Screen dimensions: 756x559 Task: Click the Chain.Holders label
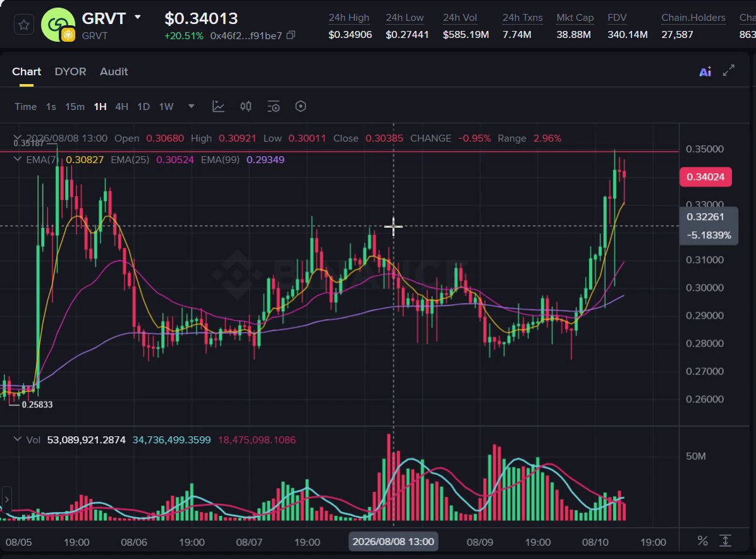point(693,18)
